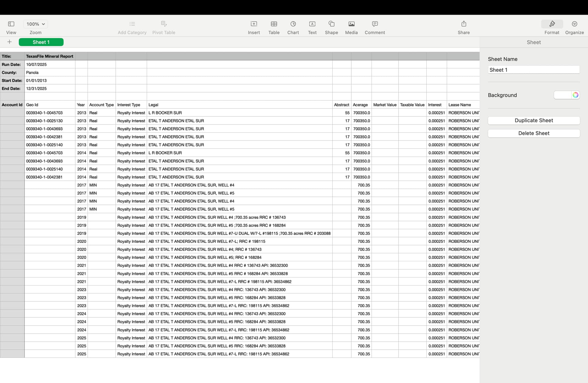Click the Sheet Name text field
The height and width of the screenshot is (383, 588).
pyautogui.click(x=533, y=70)
